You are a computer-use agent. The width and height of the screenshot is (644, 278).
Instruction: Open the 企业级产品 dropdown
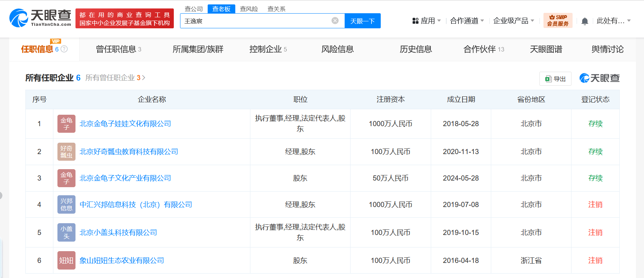click(x=514, y=21)
